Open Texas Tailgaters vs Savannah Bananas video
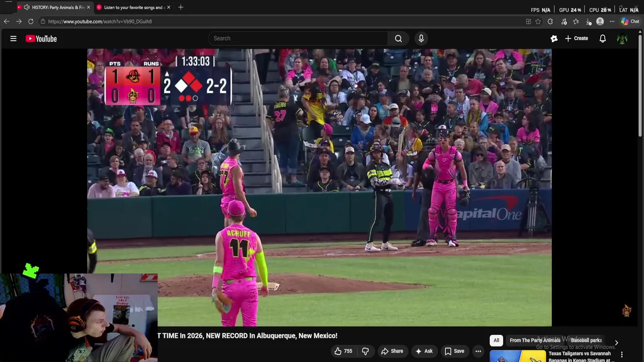This screenshot has height=362, width=644. click(x=580, y=356)
